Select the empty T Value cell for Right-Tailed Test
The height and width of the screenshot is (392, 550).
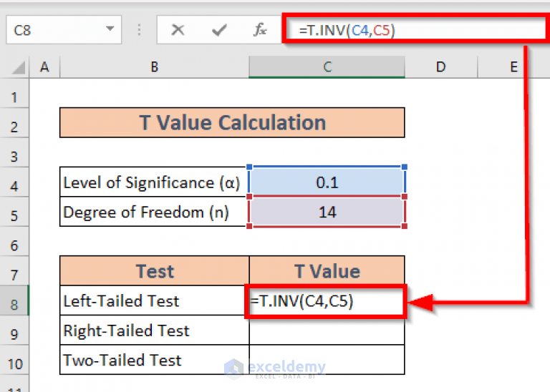point(327,330)
